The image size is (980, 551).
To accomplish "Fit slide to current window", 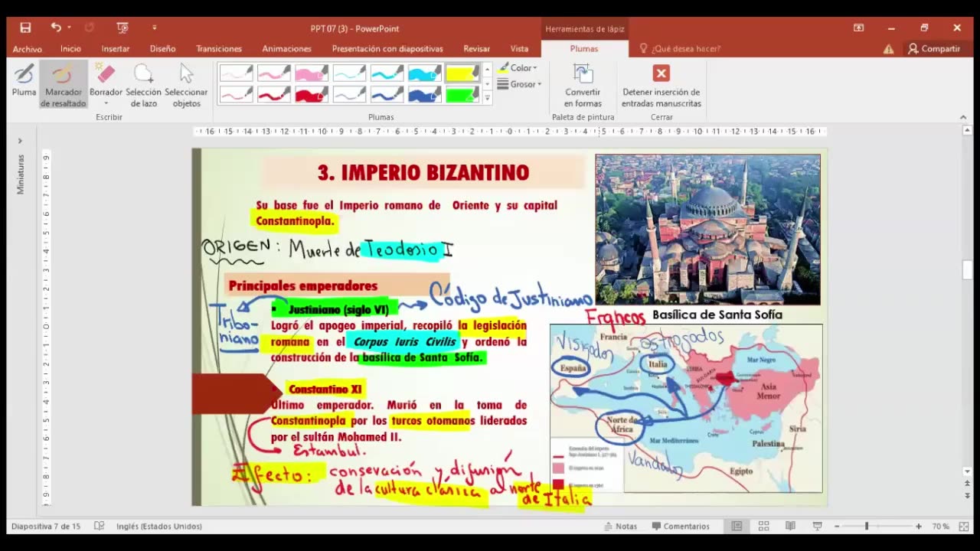I will click(963, 527).
